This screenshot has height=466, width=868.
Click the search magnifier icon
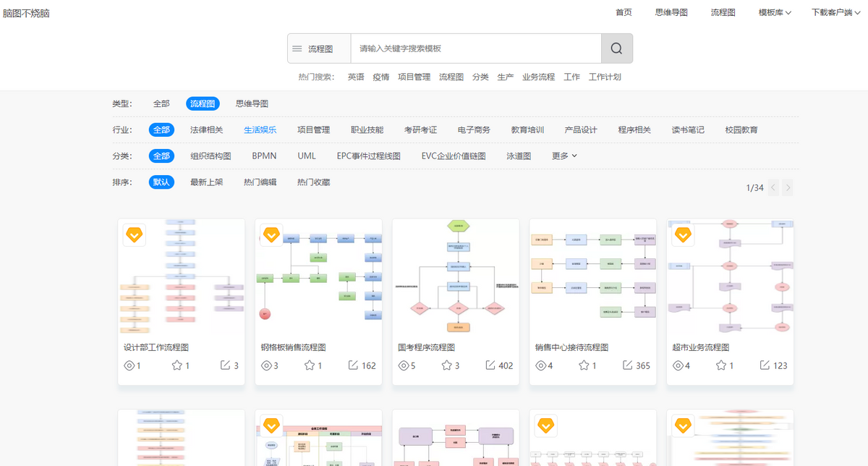pos(616,48)
